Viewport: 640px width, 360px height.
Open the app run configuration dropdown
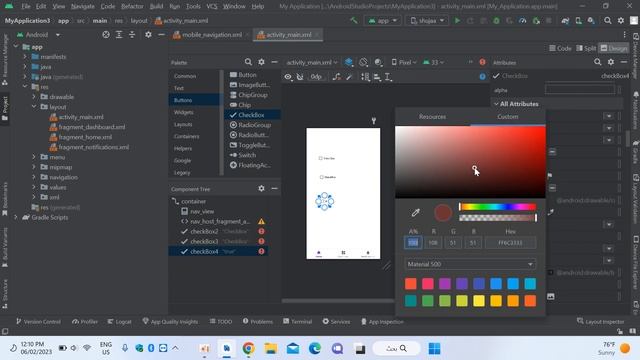[382, 20]
